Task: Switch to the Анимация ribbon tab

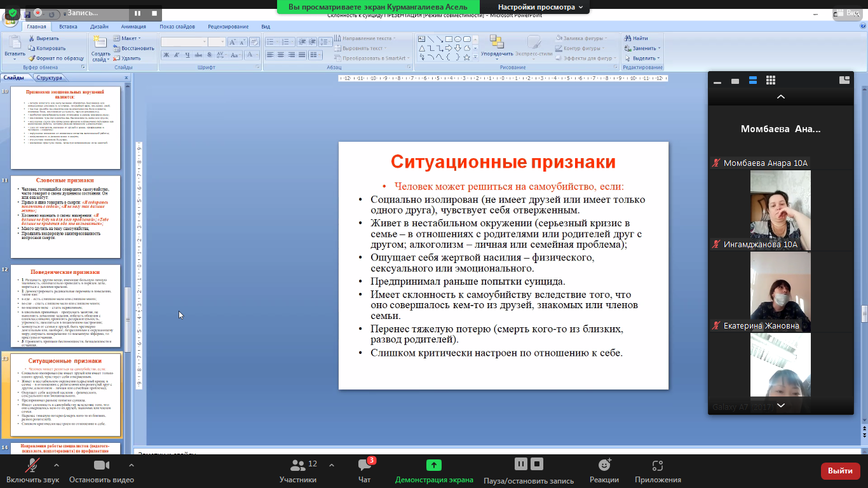Action: click(133, 27)
